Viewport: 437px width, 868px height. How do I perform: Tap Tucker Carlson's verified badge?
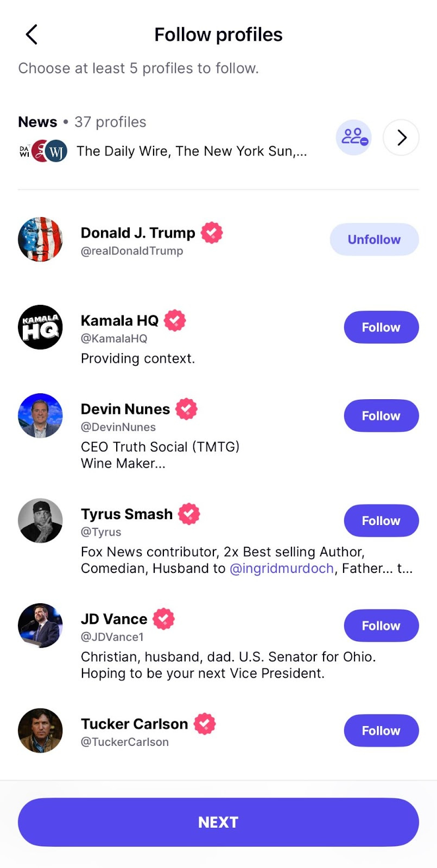205,724
